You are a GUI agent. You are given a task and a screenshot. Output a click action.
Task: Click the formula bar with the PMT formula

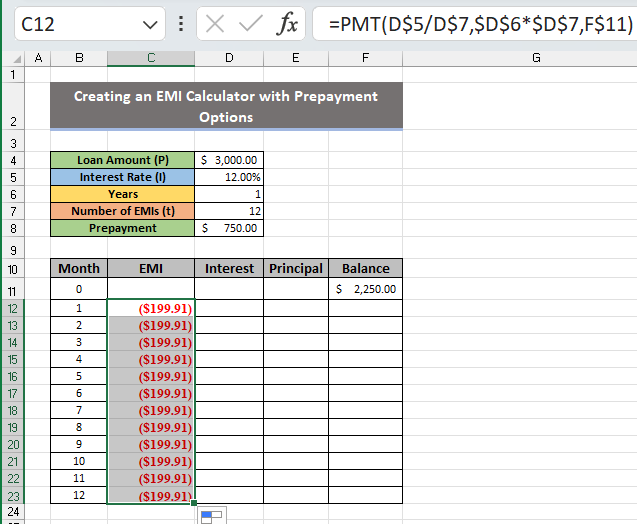tap(474, 24)
